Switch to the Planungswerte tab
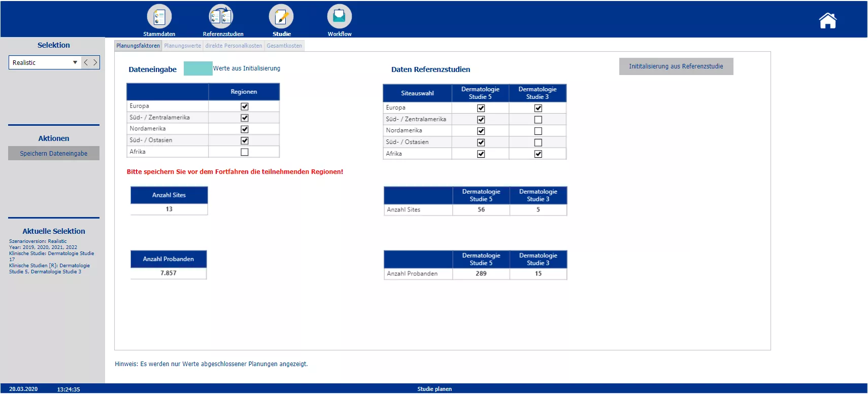 tap(182, 46)
